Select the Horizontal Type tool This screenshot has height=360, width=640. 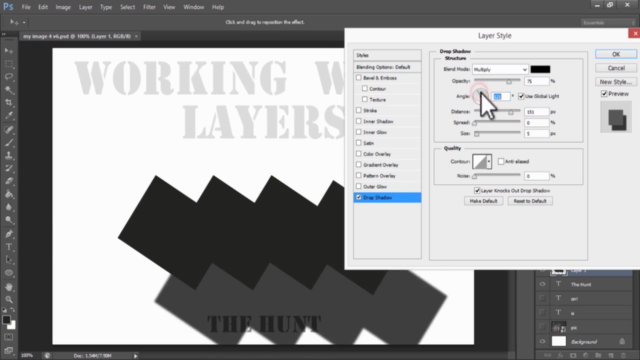9,247
